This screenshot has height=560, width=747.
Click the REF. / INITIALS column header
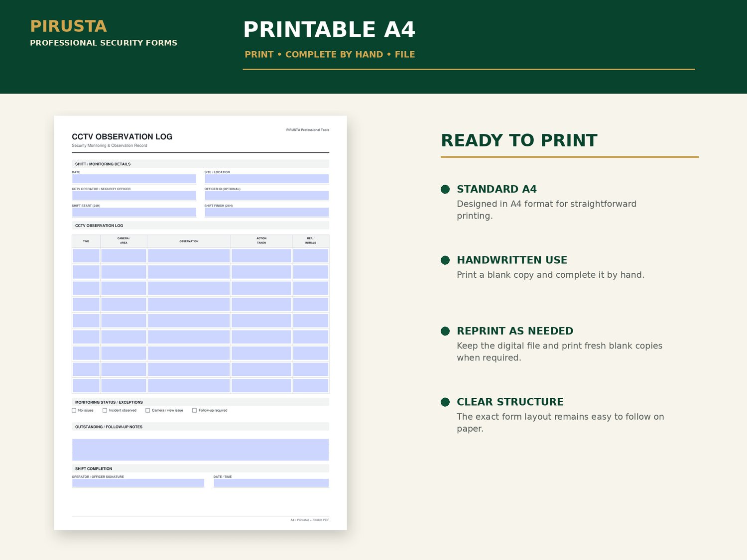point(311,241)
